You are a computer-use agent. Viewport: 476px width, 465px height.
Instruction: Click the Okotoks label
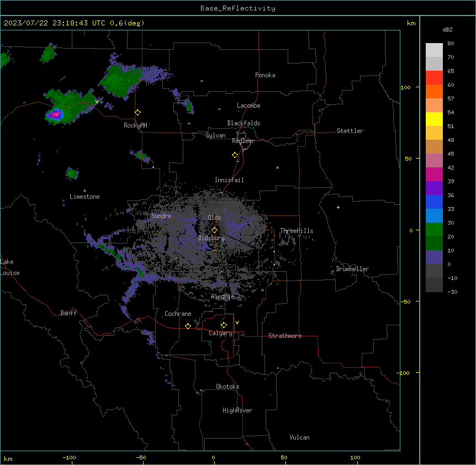pyautogui.click(x=228, y=387)
